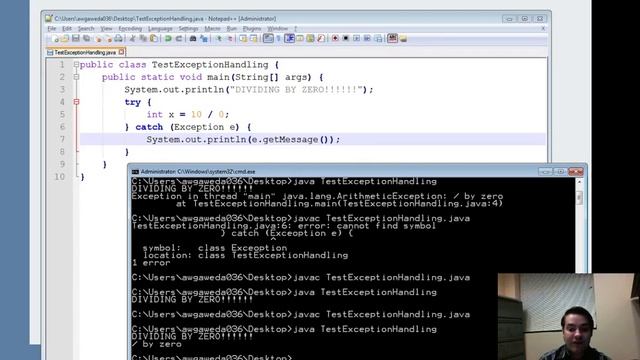Click the Redo toolbar icon
640x360 pixels.
point(178,39)
